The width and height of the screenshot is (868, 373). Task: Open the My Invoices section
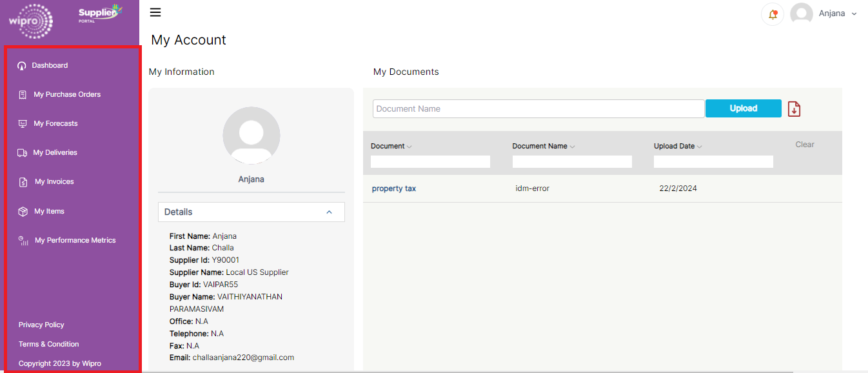[x=54, y=181]
